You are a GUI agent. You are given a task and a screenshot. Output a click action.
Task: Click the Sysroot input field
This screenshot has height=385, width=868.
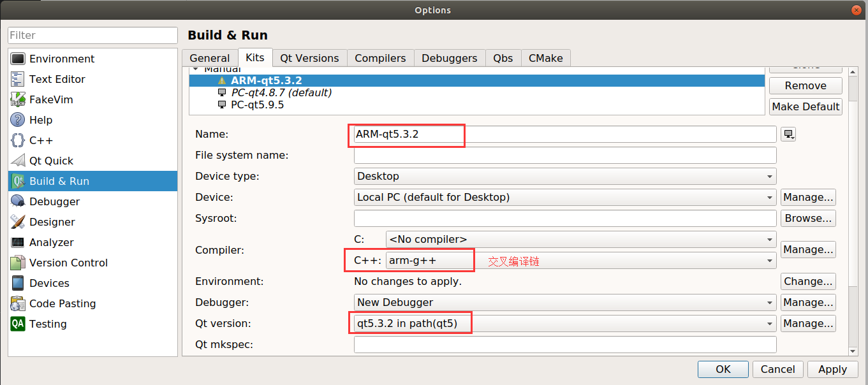[565, 218]
